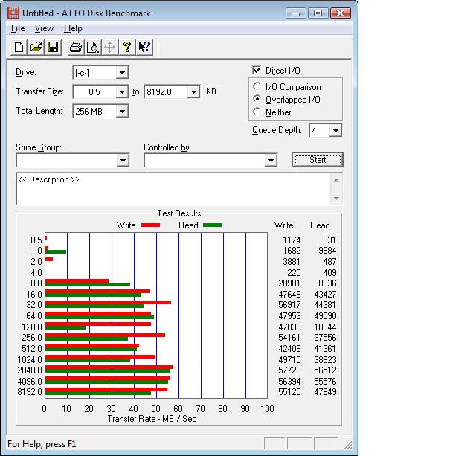Viewport: 476px width, 456px height.
Task: Click the Read value 18644
Action: tap(325, 327)
